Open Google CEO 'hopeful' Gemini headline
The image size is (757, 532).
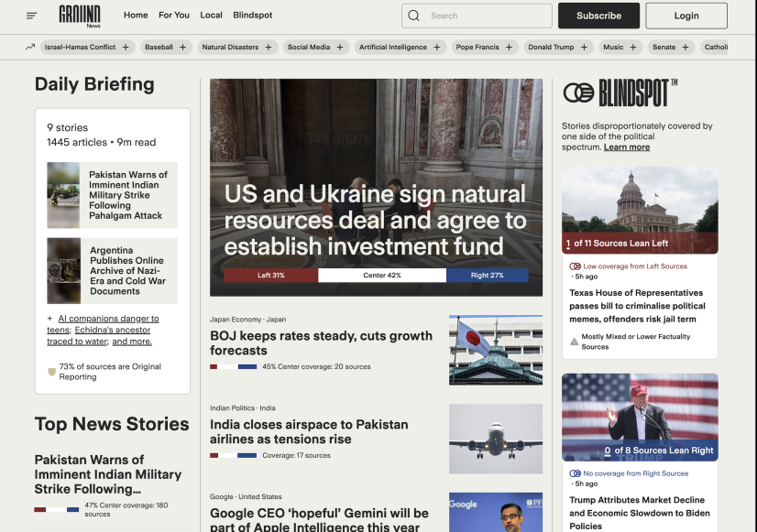(319, 519)
